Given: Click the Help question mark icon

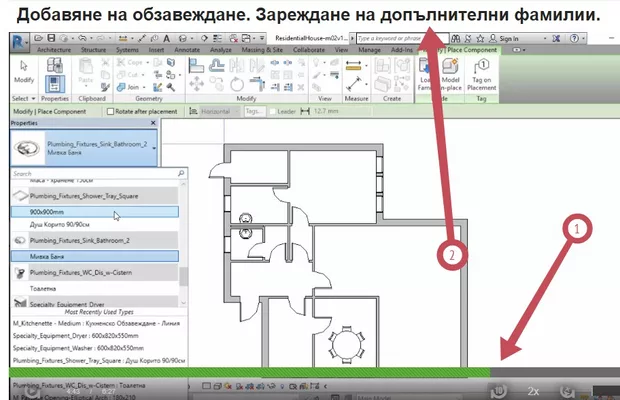Looking at the screenshot, I should 574,38.
